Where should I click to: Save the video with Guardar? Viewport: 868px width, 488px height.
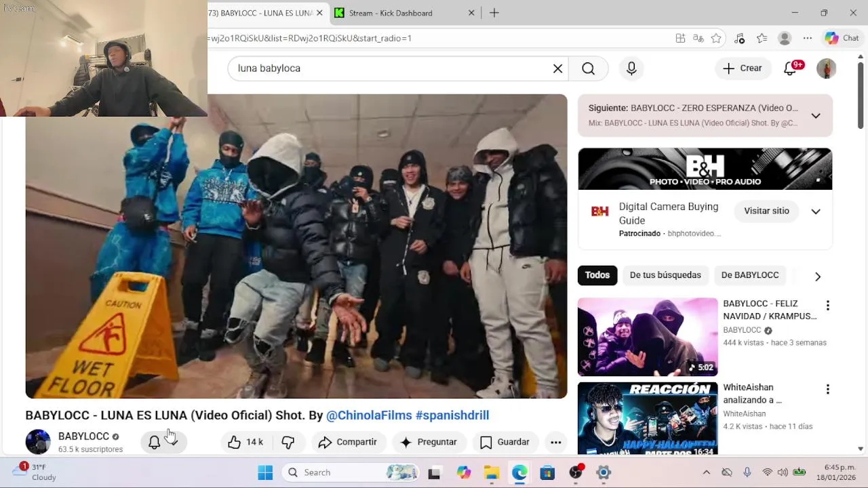tap(505, 442)
